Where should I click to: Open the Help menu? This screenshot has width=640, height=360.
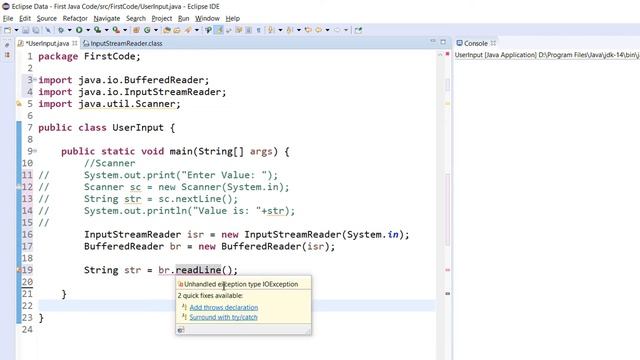[233, 18]
